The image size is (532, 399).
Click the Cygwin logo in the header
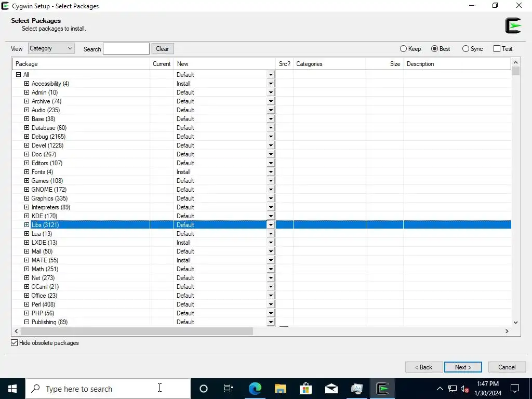pos(513,25)
